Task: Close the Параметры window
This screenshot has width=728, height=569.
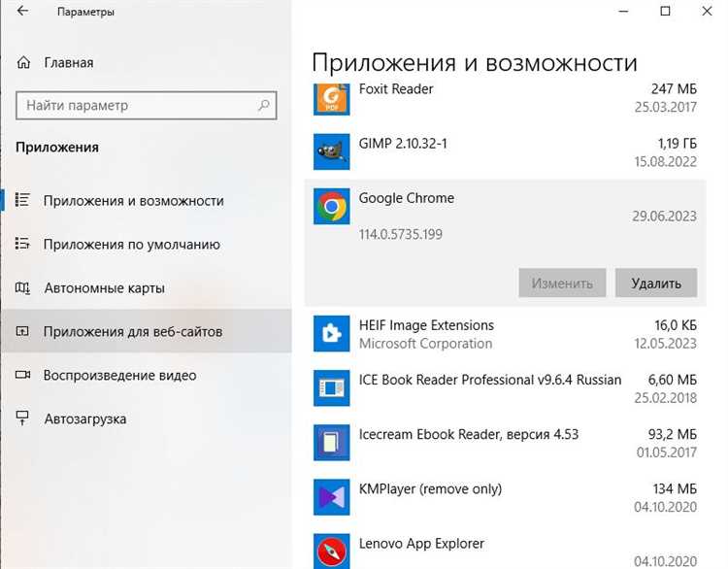Action: [x=707, y=11]
